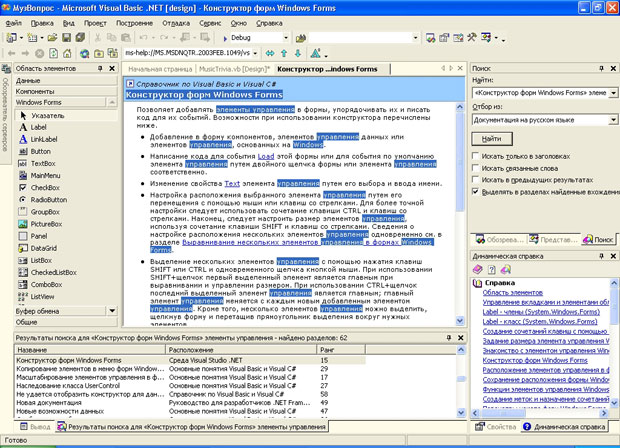The height and width of the screenshot is (448, 620).
Task: Open the Файл menu
Action: pos(13,23)
